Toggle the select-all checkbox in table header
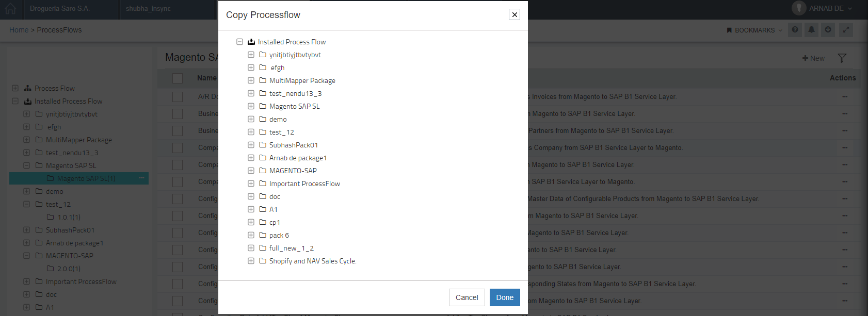868x316 pixels. (x=178, y=78)
